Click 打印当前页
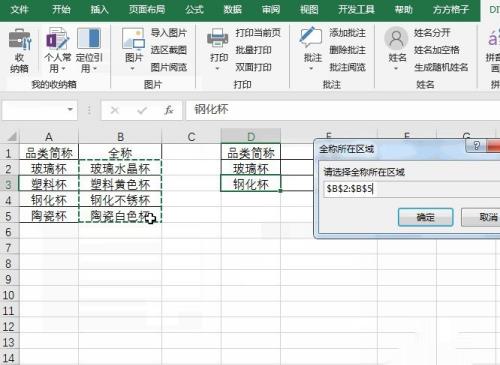This screenshot has width=500, height=365. 258,33
